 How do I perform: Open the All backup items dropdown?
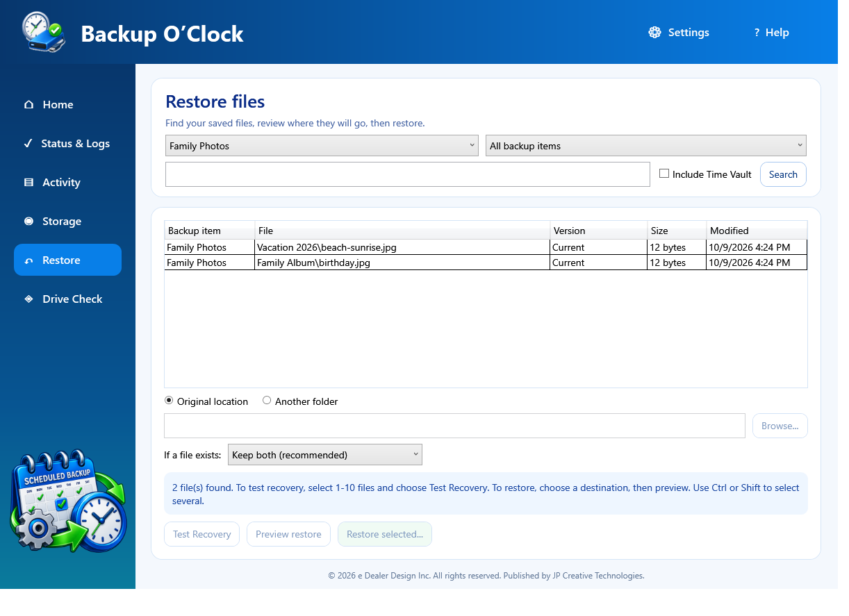646,146
